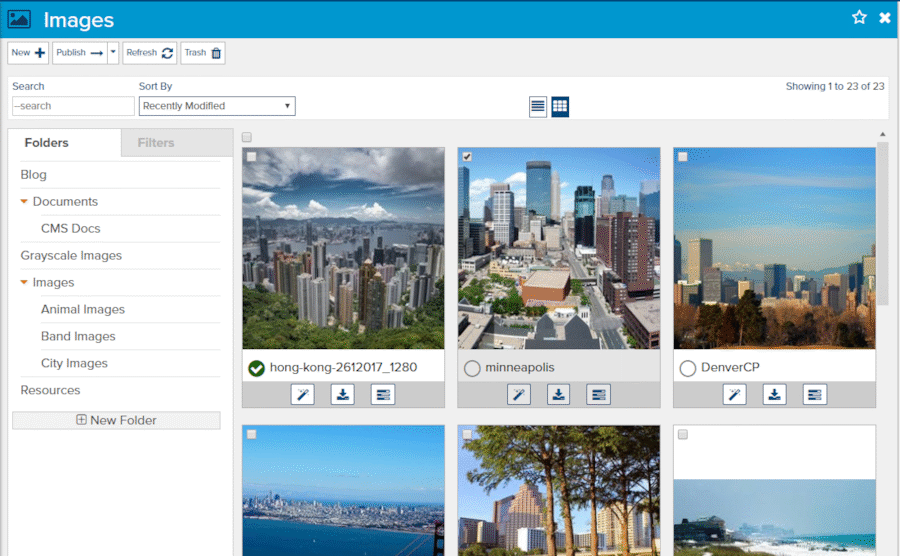This screenshot has width=900, height=556.
Task: Click the minneapolis file name
Action: tap(520, 367)
